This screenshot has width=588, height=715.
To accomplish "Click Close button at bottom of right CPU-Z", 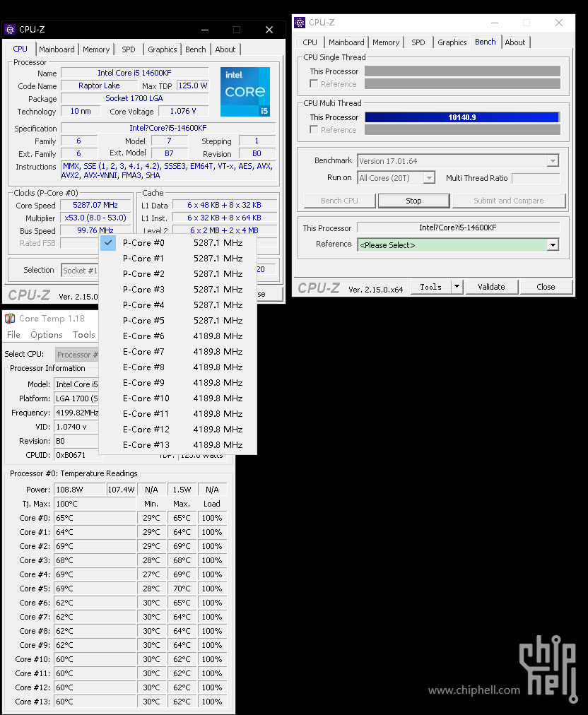I will [546, 287].
